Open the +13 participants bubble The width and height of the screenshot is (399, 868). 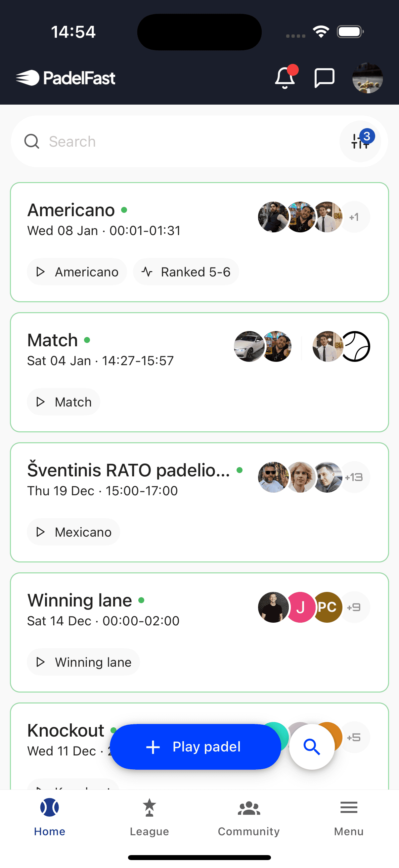(x=354, y=477)
